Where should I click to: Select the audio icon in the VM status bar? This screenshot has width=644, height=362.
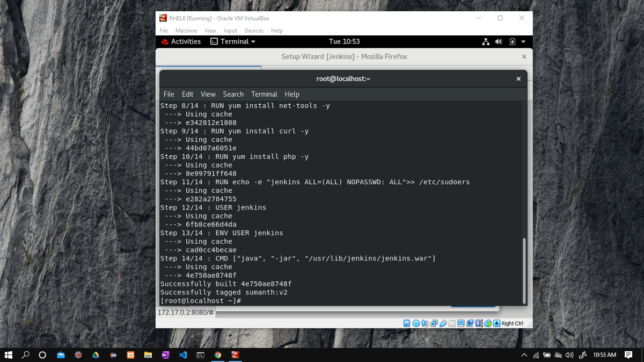click(425, 323)
